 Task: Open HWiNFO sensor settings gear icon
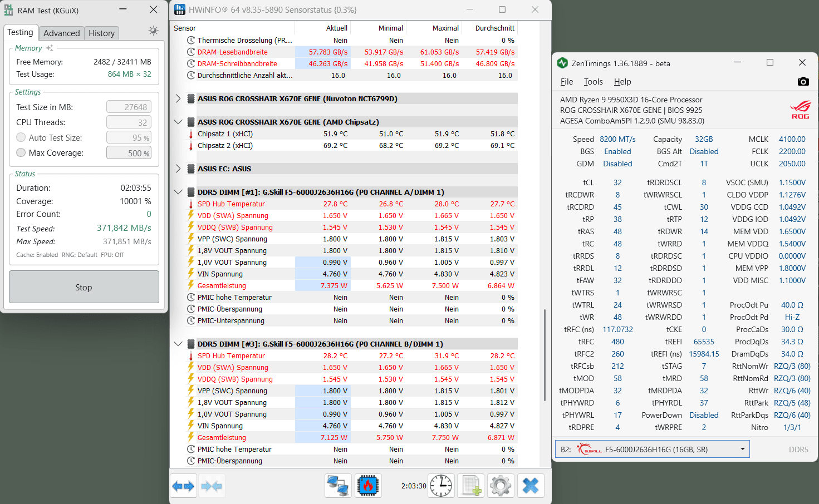tap(501, 486)
